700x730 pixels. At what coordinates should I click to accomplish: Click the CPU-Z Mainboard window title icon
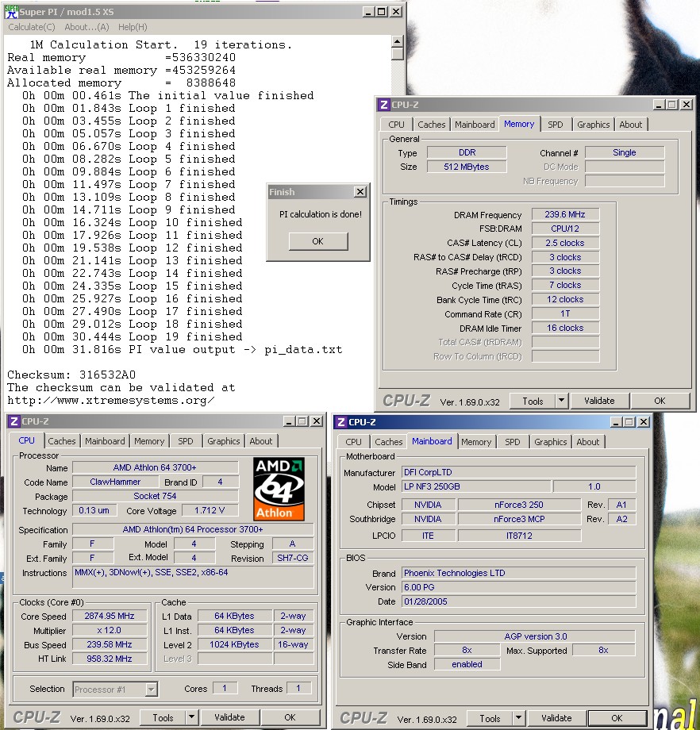click(x=341, y=422)
